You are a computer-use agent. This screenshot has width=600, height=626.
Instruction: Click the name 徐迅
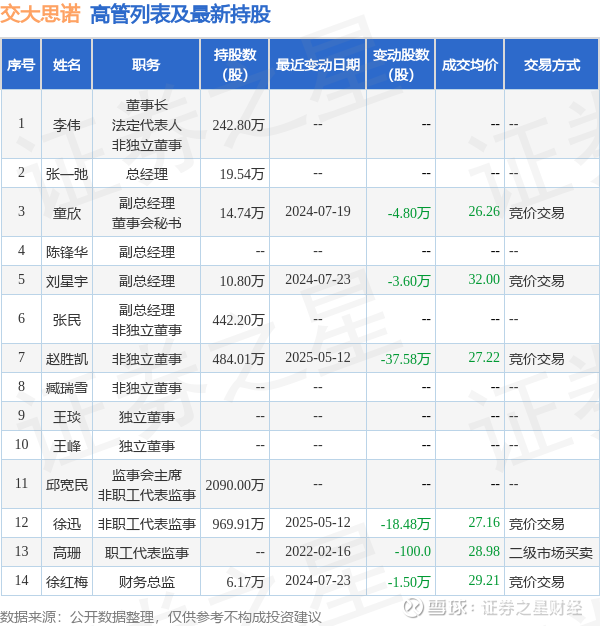click(67, 523)
